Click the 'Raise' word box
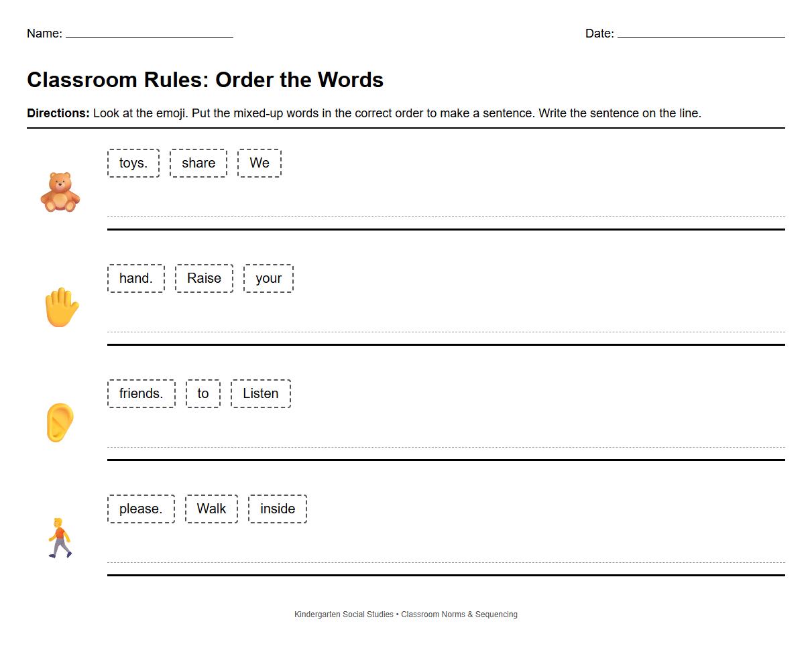The width and height of the screenshot is (812, 646). click(x=204, y=278)
